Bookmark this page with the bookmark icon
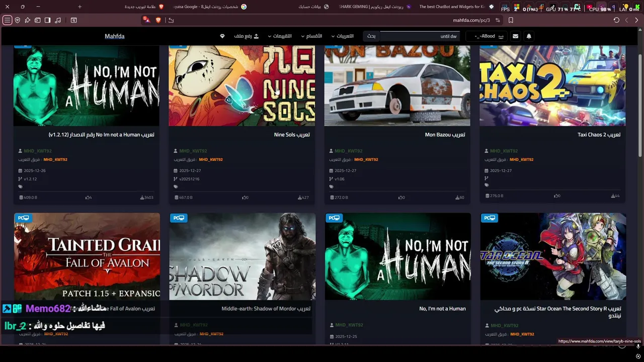This screenshot has width=644, height=362. 511,20
